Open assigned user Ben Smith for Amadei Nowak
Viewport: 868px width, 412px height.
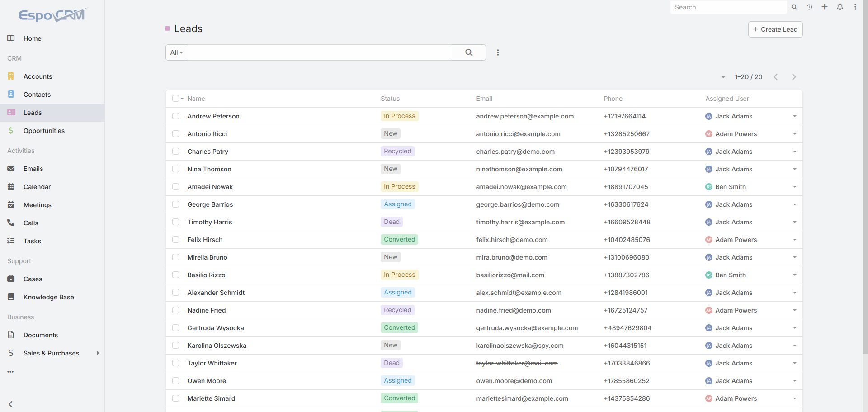(731, 187)
